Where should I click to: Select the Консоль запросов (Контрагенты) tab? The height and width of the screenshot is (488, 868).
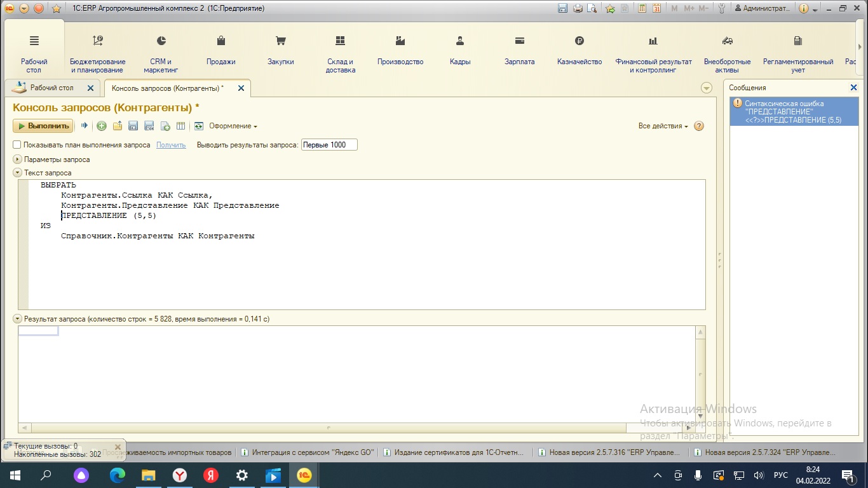pyautogui.click(x=168, y=88)
